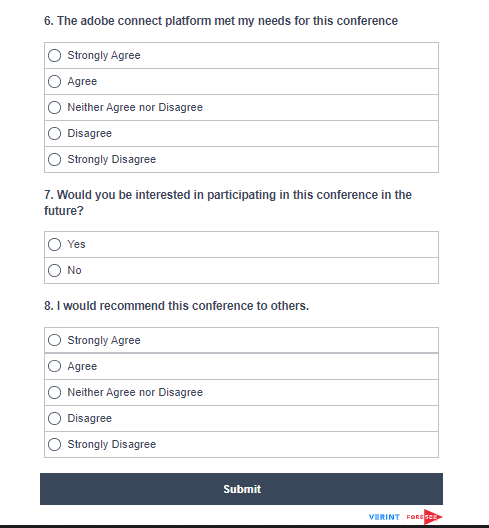Choose Strongly Disagree for question 6
489x528 pixels.
(x=55, y=159)
